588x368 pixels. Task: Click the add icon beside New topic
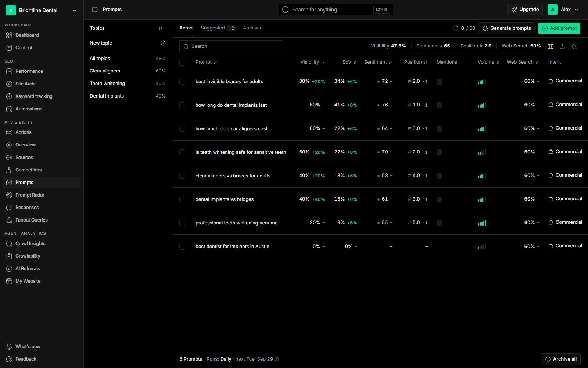coord(163,43)
